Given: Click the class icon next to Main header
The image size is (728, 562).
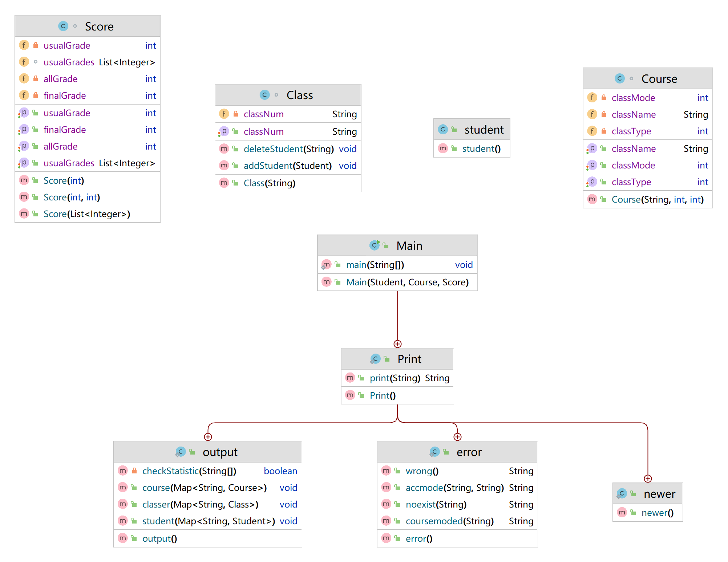Looking at the screenshot, I should pos(374,245).
